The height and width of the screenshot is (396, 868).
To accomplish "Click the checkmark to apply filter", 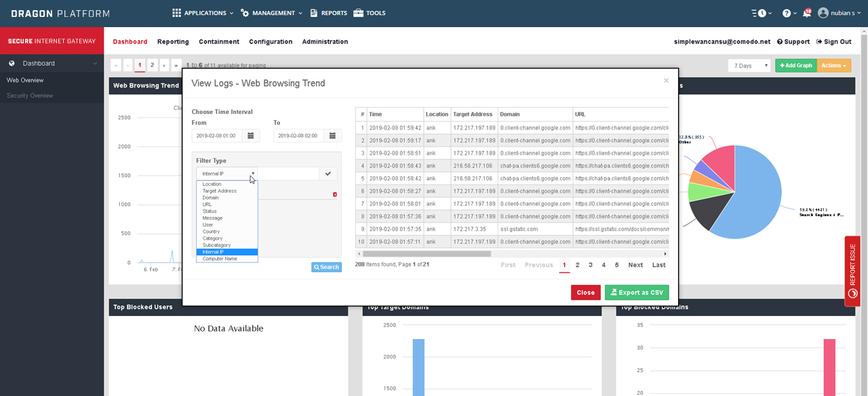I will coord(328,174).
